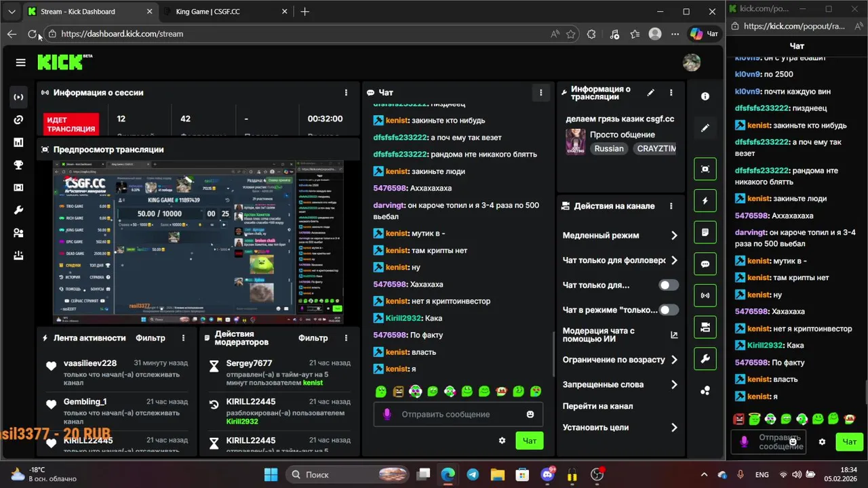Expand "Ограничение по возрасту" option
Viewport: 868px width, 488px height.
tap(620, 360)
